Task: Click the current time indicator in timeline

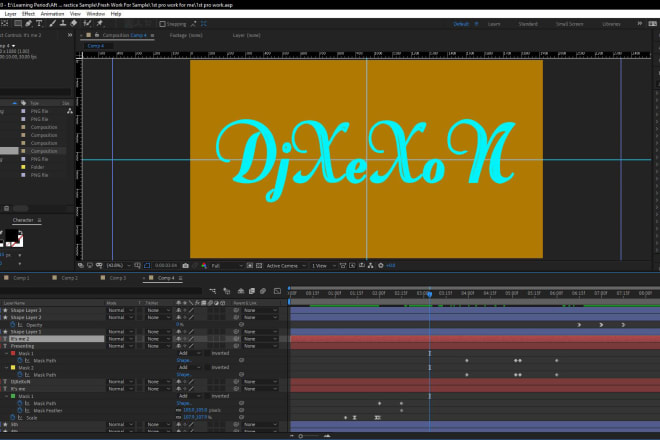Action: [430, 294]
